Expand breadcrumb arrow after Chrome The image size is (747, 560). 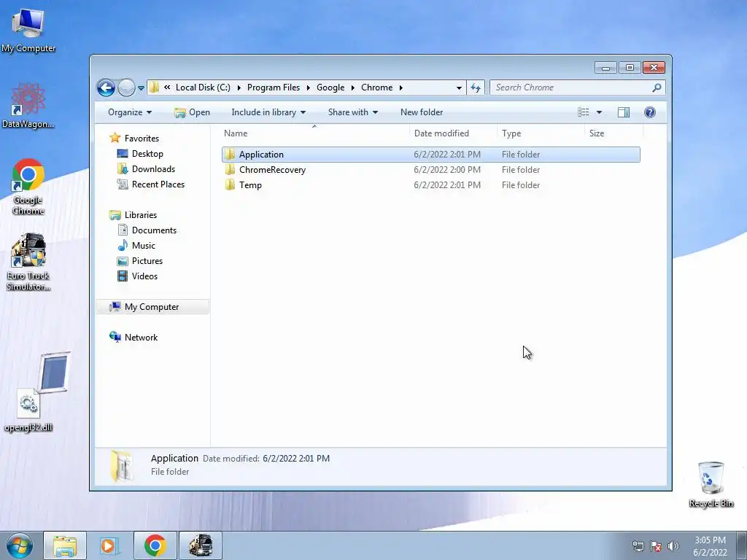(x=400, y=87)
